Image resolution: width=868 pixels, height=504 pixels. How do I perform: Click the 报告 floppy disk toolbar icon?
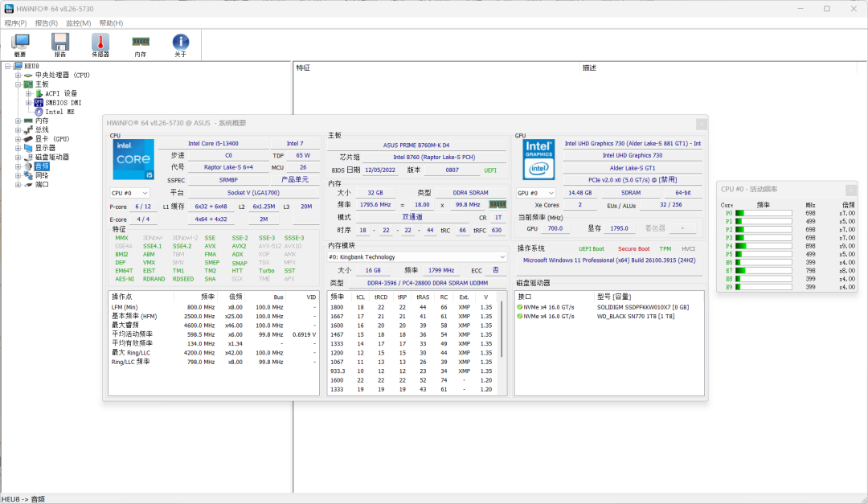pos(60,45)
